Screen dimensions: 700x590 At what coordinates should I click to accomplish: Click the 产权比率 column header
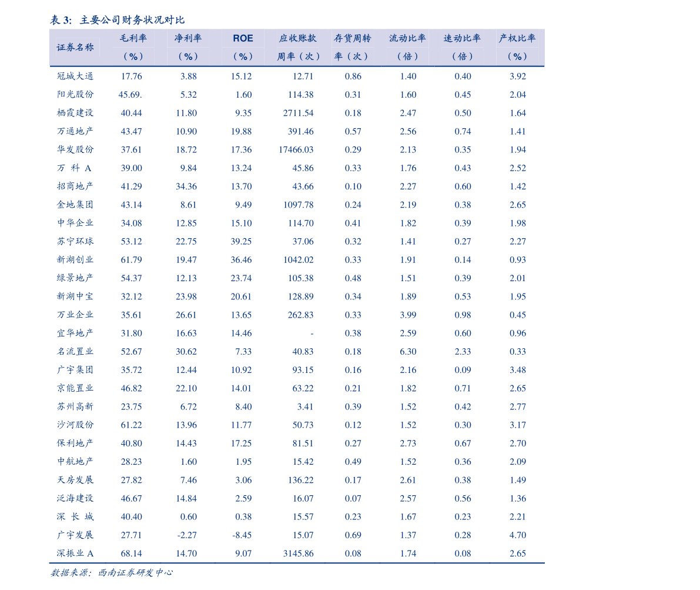(517, 38)
